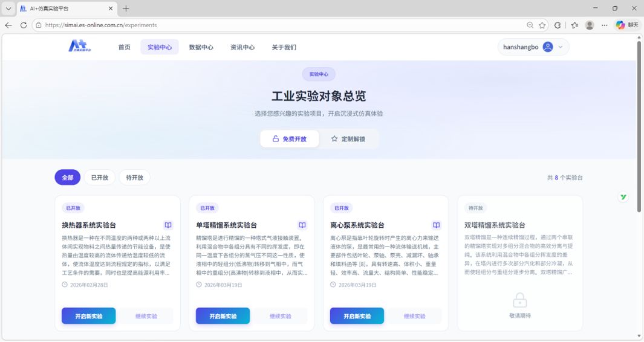
Task: Click 开启新实验 on 换热器系统实验台
Action: click(89, 316)
